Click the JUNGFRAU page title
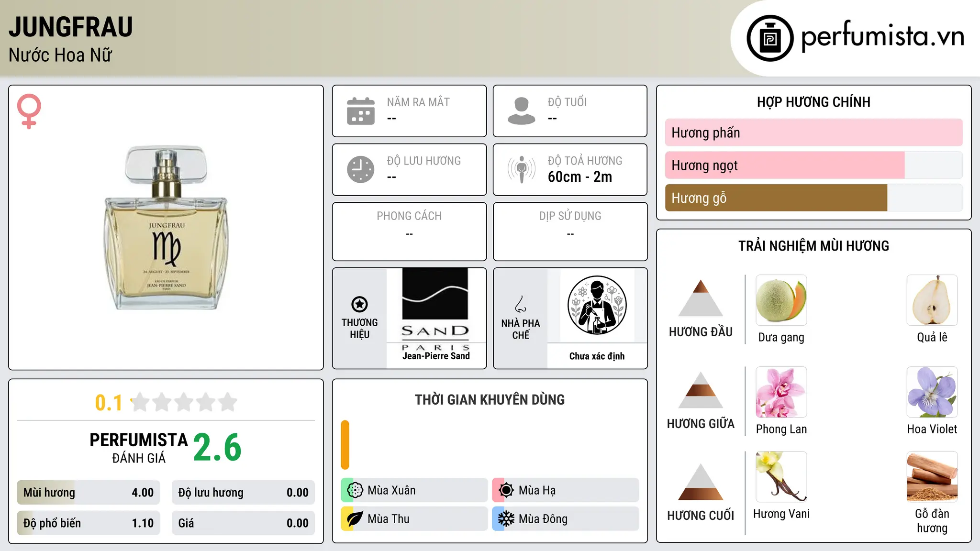Screen dimensions: 980x551 (x=71, y=27)
